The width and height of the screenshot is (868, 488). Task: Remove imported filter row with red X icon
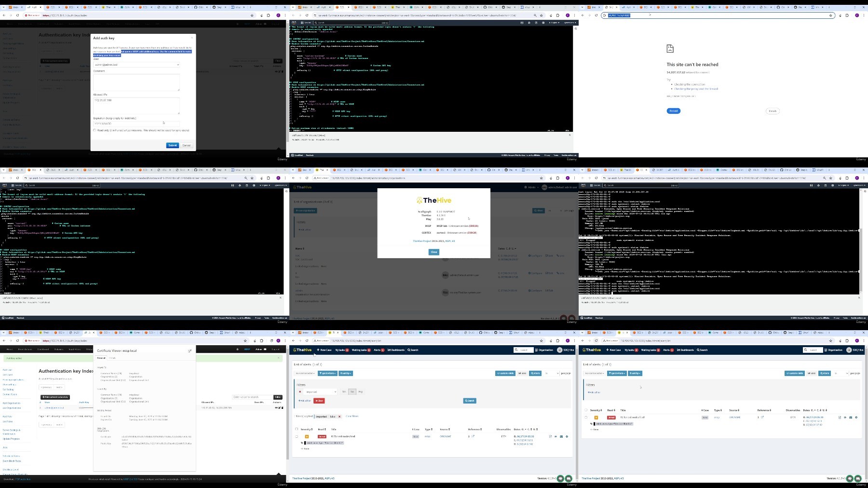click(x=300, y=392)
